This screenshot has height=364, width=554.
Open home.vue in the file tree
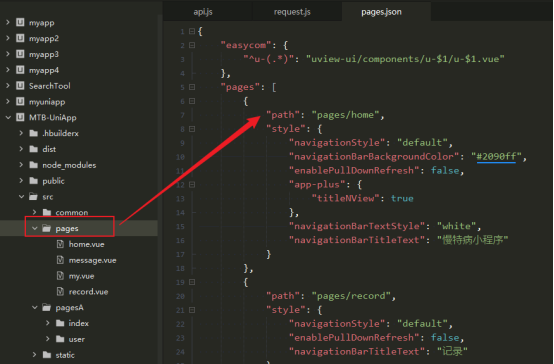click(87, 244)
